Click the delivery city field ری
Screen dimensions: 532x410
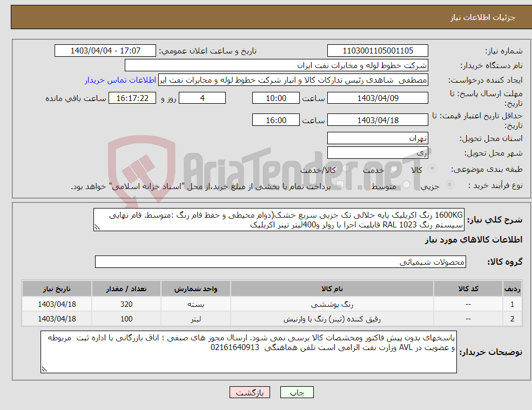click(x=378, y=153)
